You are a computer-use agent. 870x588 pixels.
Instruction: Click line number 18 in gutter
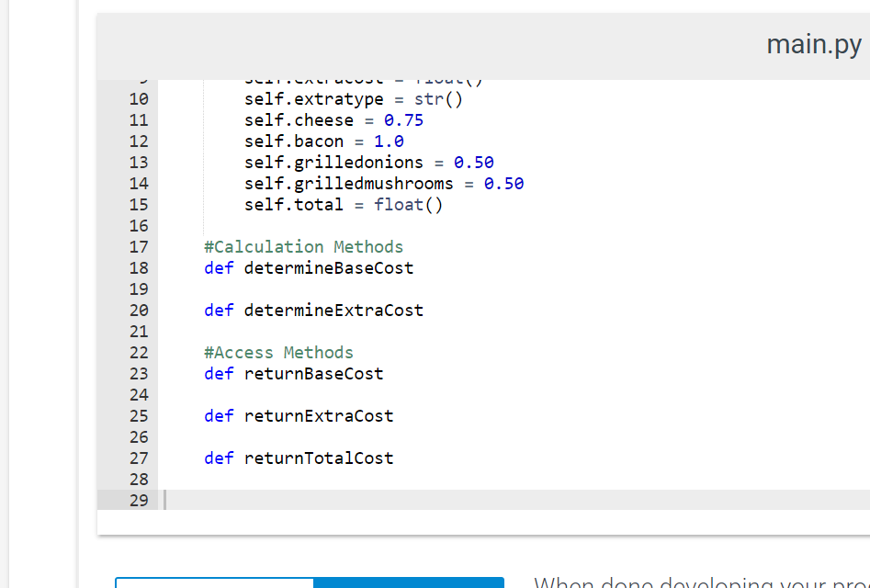(x=139, y=268)
